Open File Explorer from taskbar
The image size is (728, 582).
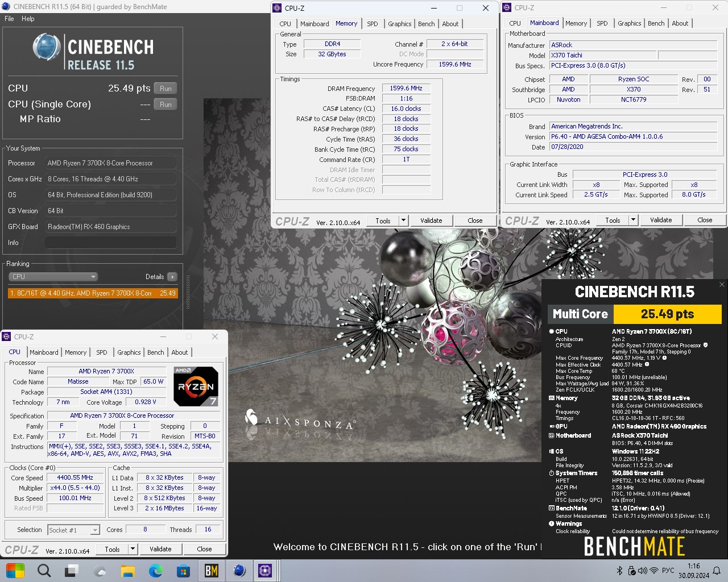coord(127,570)
